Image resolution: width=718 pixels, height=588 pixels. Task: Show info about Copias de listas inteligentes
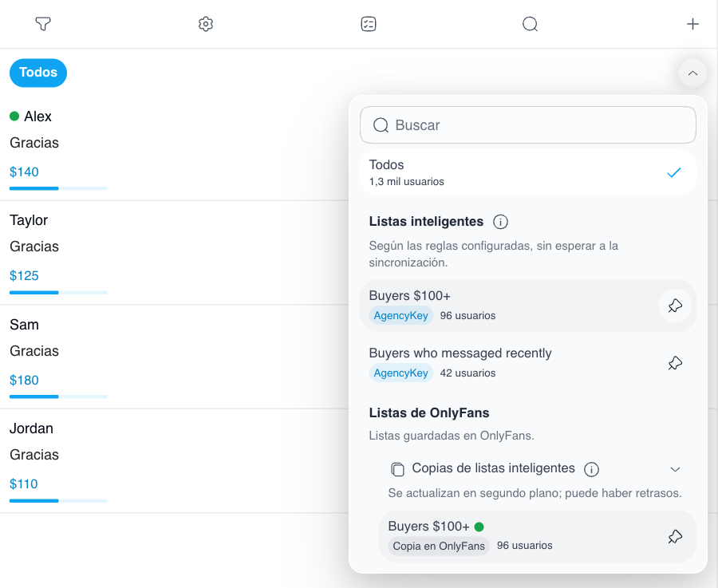[591, 469]
